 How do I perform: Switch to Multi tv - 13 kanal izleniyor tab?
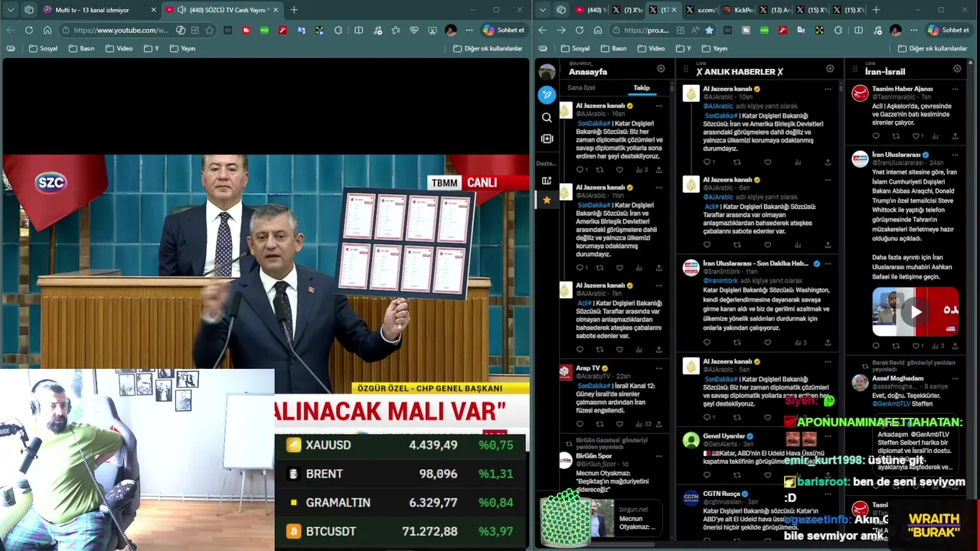tap(92, 10)
